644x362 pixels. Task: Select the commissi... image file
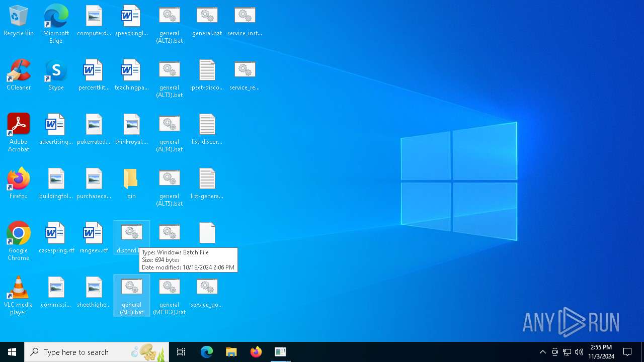[x=56, y=292]
